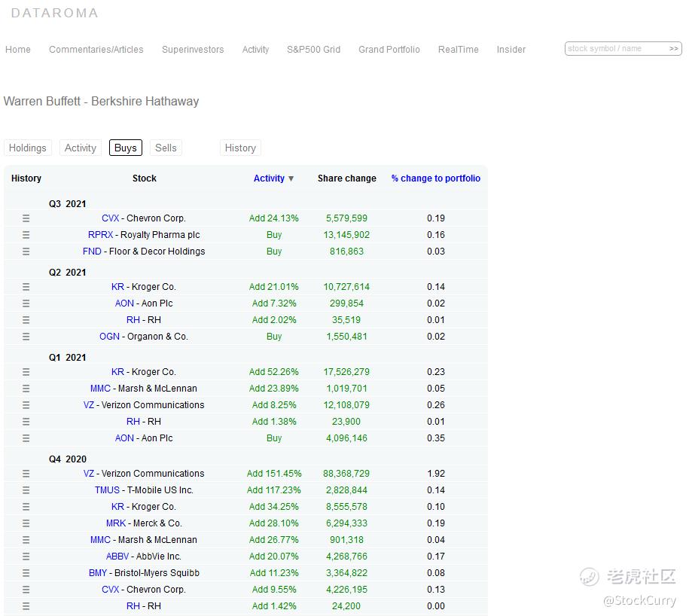This screenshot has height=616, width=689.
Task: Open history icon for RH Add 1.42% row
Action: tap(26, 606)
